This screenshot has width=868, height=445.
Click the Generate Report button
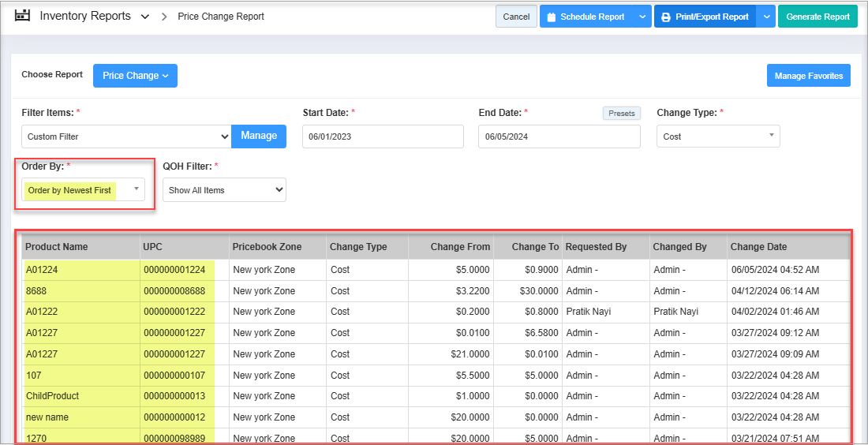coord(817,17)
